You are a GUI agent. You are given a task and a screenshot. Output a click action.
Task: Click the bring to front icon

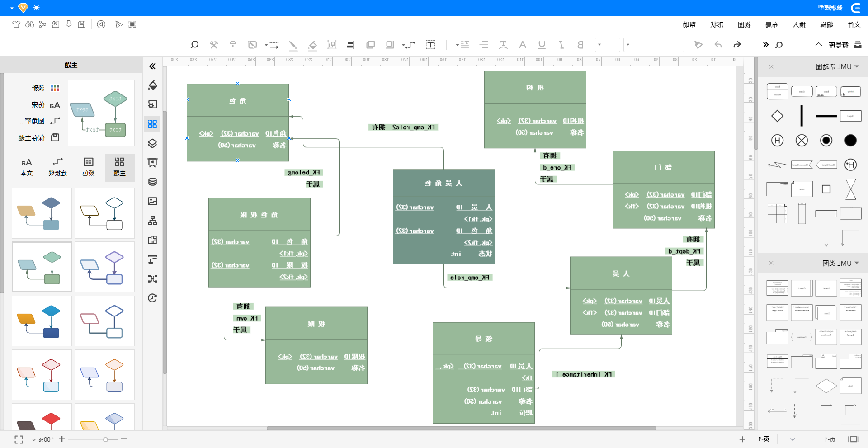click(x=371, y=45)
